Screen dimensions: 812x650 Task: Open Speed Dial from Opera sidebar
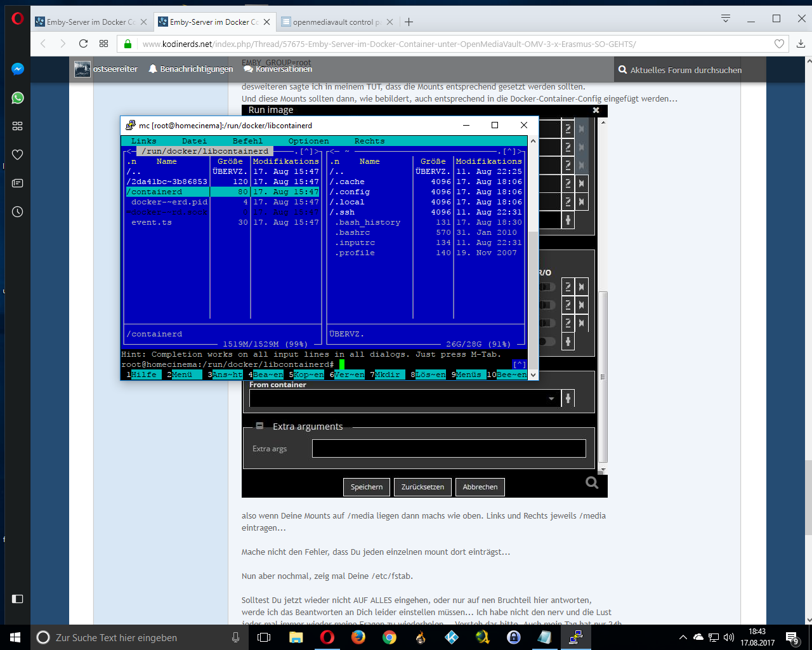tap(18, 126)
